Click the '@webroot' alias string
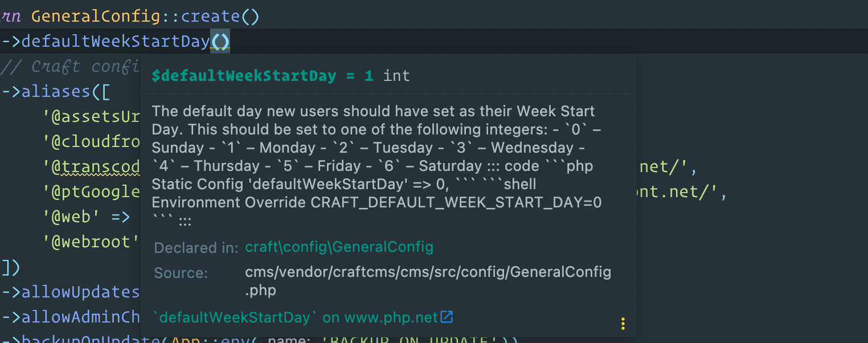868x343 pixels. tap(90, 242)
